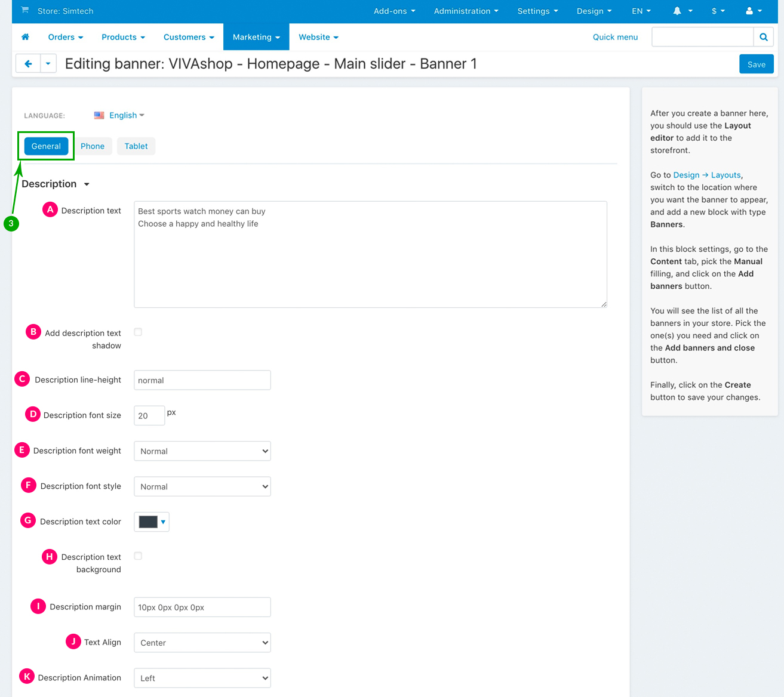Follow the Design → Layouts link

pos(707,175)
